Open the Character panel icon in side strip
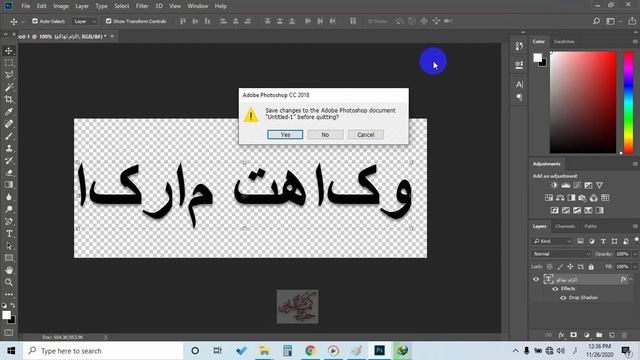The image size is (640, 360). tap(519, 84)
